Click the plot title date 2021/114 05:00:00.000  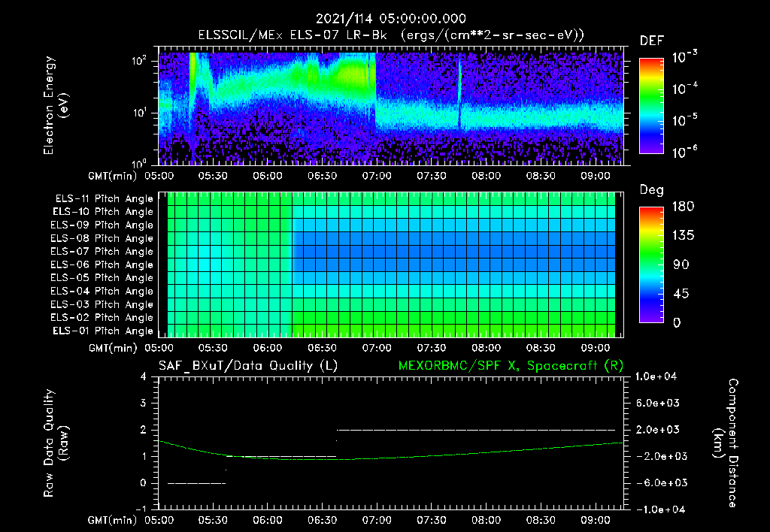[391, 19]
